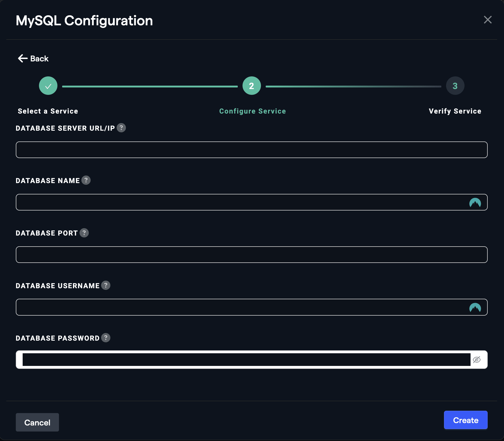Click the help icon next to Database Username
Viewport: 504px width, 441px height.
pos(106,285)
